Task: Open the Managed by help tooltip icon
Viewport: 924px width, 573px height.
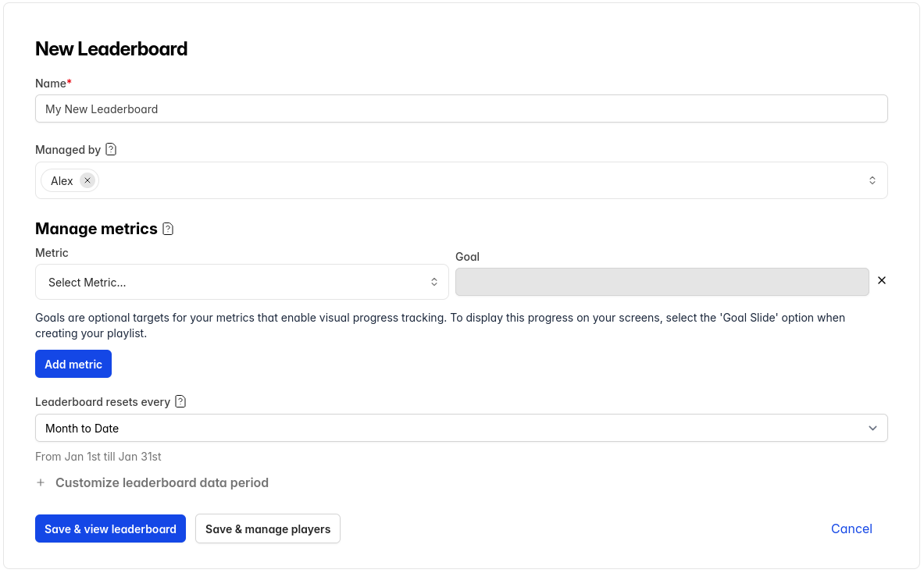Action: pos(110,148)
